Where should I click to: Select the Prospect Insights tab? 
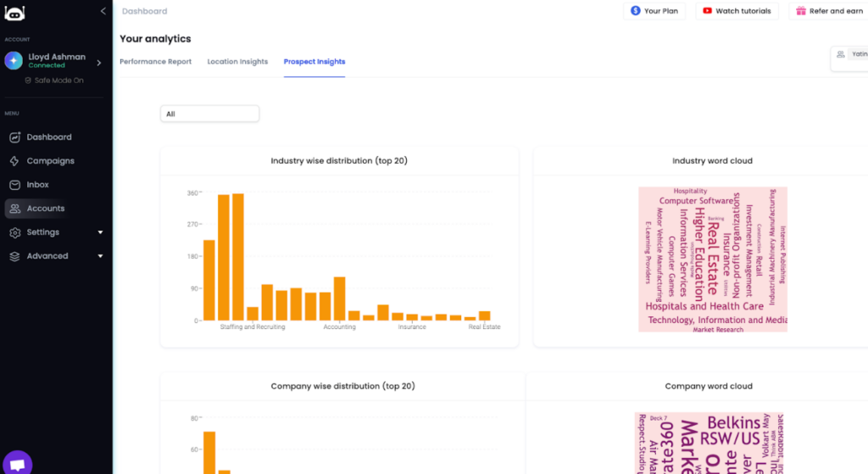314,61
